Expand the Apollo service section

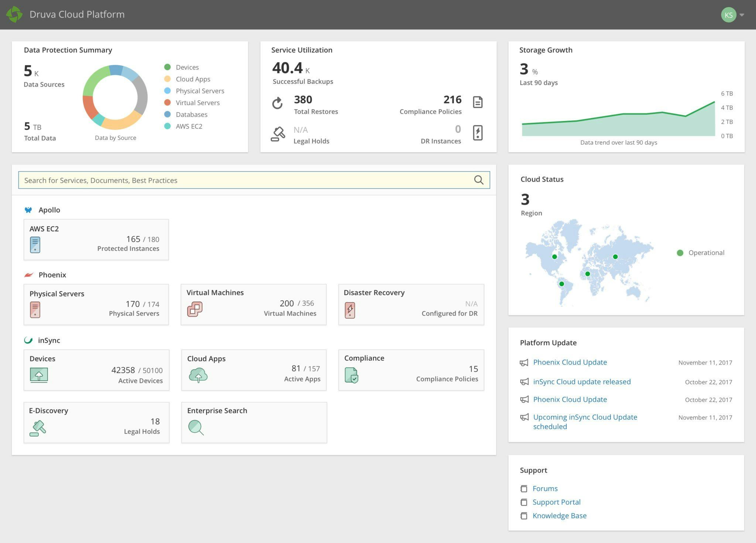coord(49,210)
